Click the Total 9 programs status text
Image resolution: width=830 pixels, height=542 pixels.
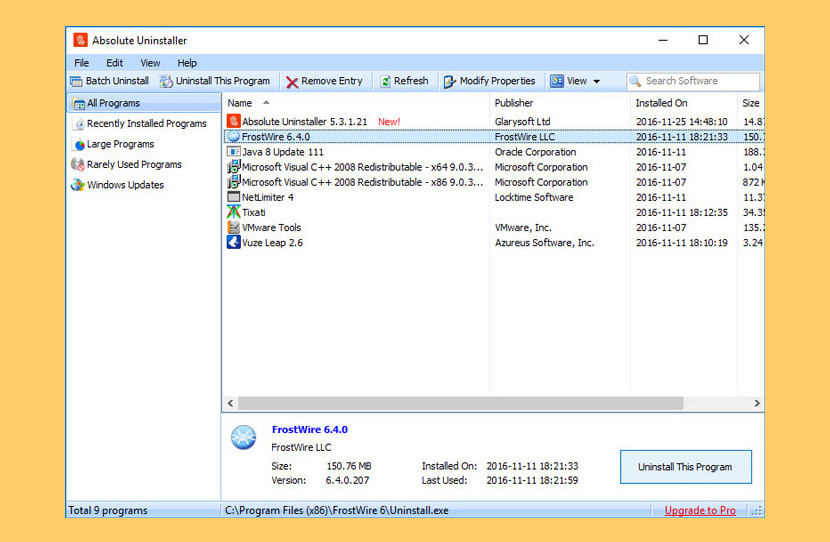click(x=108, y=511)
